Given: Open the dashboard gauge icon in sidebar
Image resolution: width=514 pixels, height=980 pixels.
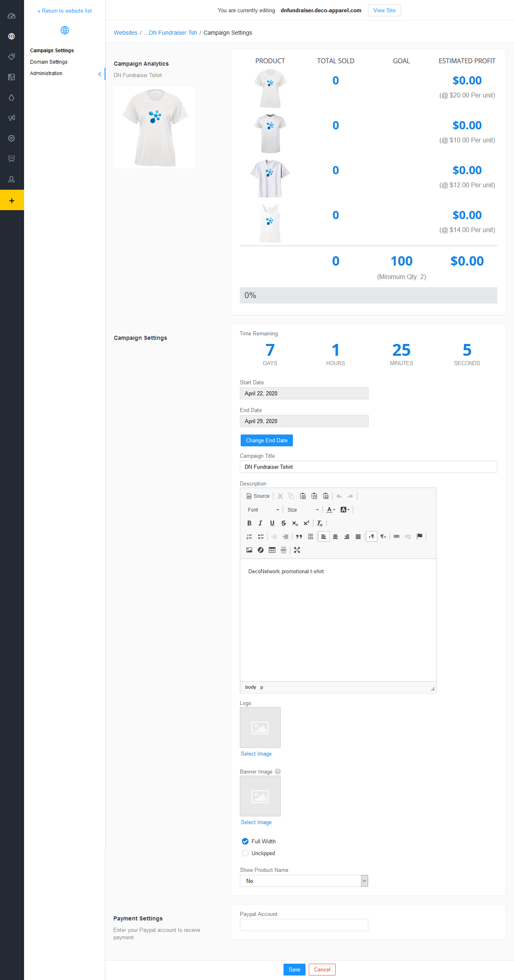Looking at the screenshot, I should point(11,16).
